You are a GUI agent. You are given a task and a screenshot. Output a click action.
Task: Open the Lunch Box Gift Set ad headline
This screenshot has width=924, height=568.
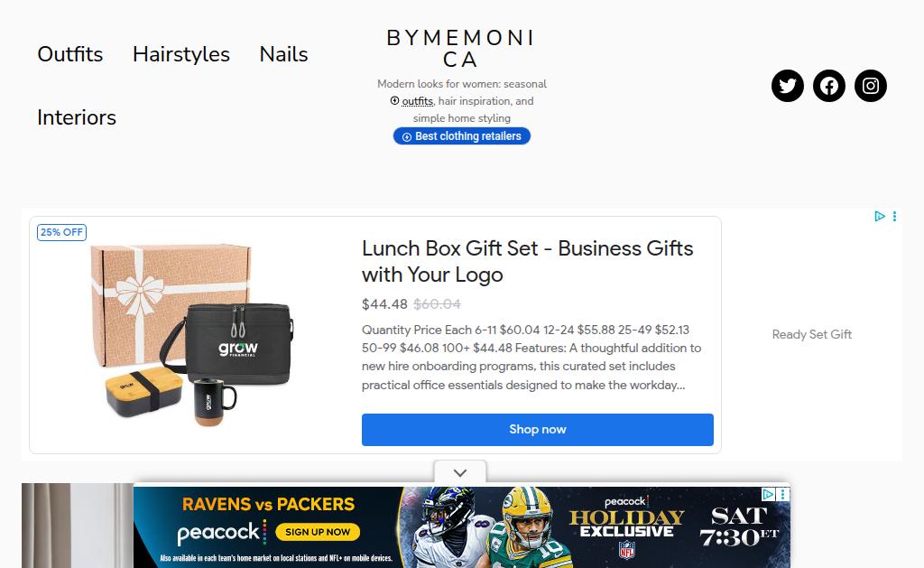(x=527, y=261)
